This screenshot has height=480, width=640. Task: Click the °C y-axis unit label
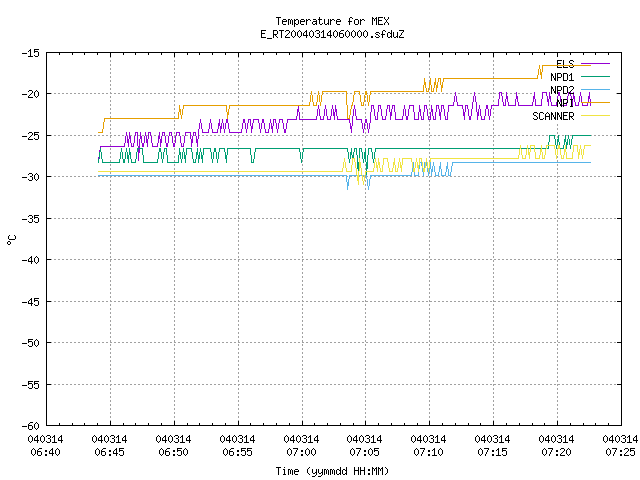point(11,240)
